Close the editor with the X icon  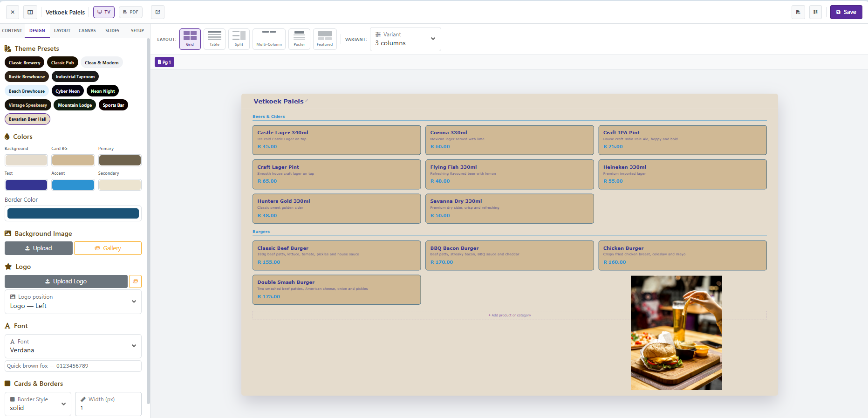tap(13, 12)
